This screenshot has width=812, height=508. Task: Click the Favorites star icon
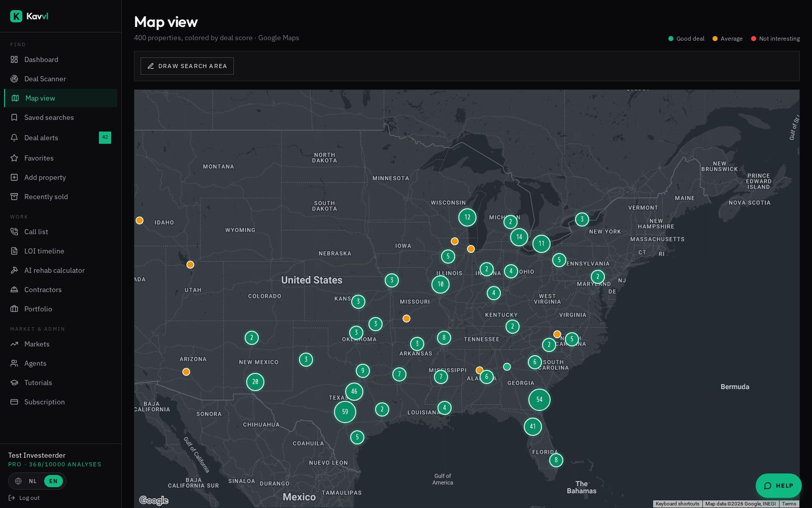coord(14,158)
